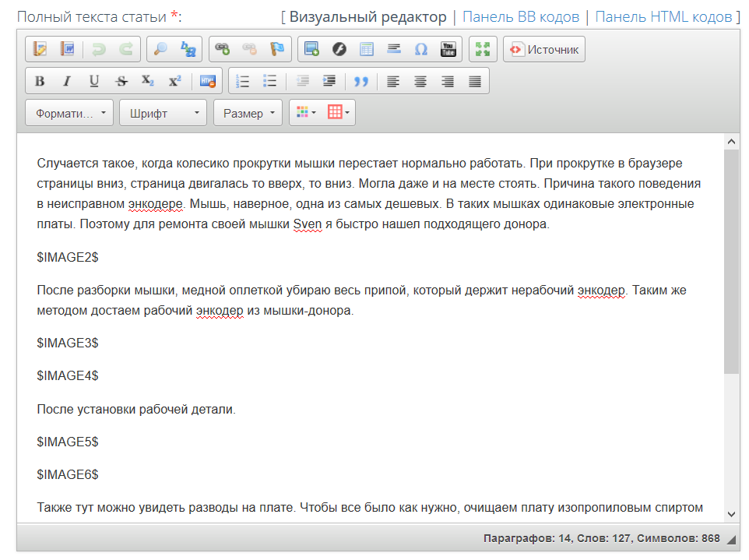This screenshot has width=749, height=560.
Task: Expand the Размер size dropdown
Action: [248, 113]
